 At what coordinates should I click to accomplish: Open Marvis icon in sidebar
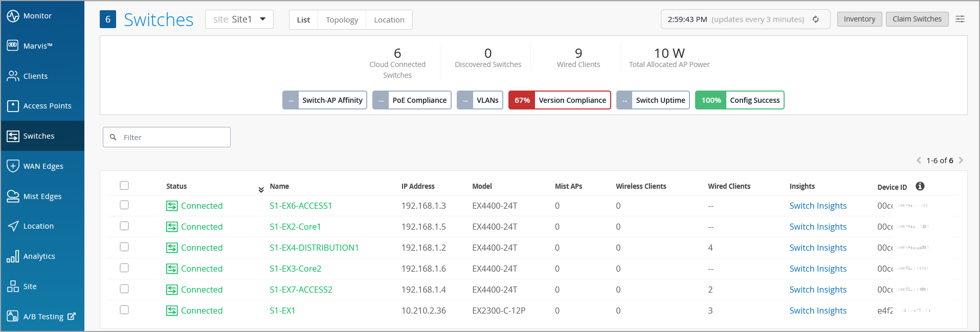(13, 46)
